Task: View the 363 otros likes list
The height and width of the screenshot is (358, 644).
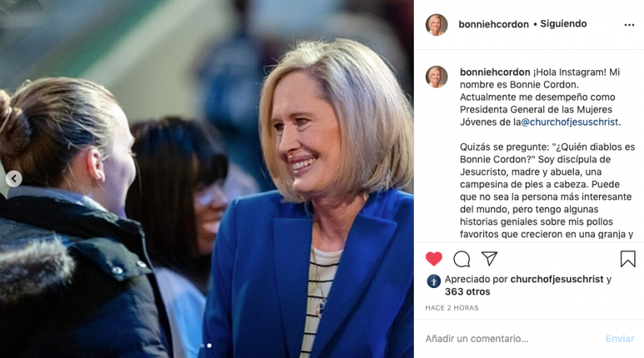Action: tap(468, 292)
